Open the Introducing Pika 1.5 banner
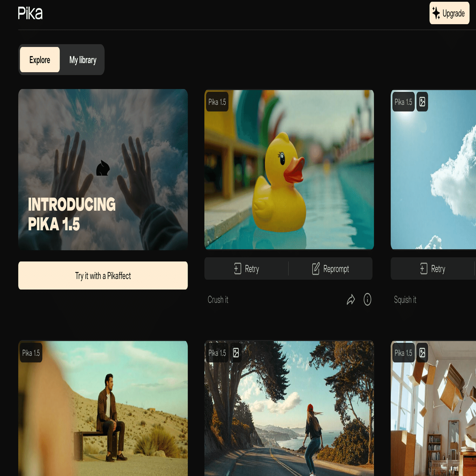 pos(103,170)
